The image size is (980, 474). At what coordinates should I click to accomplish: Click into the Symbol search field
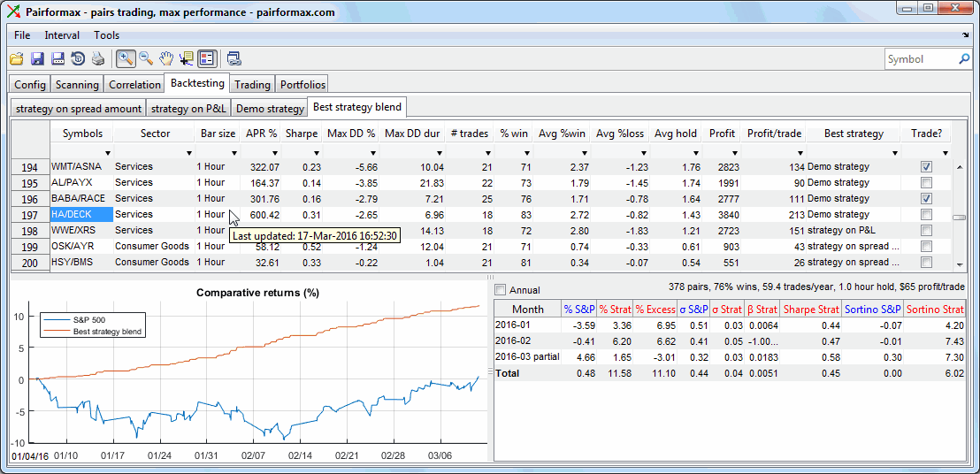(x=922, y=59)
